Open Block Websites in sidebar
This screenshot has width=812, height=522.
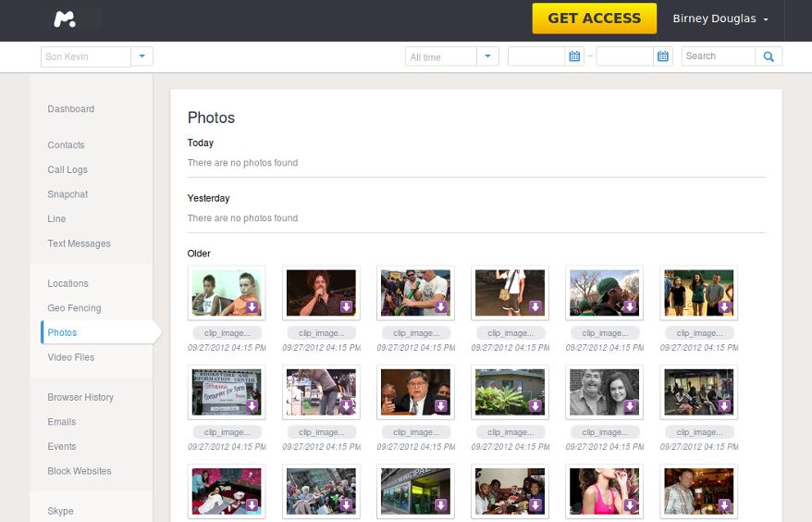[x=80, y=471]
